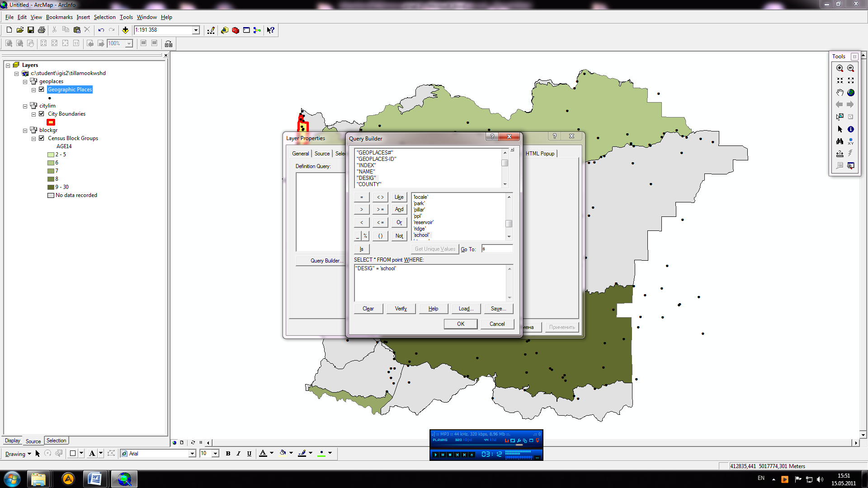Screen dimensions: 868x488
Task: Click OK in the Query Builder
Action: click(x=461, y=324)
